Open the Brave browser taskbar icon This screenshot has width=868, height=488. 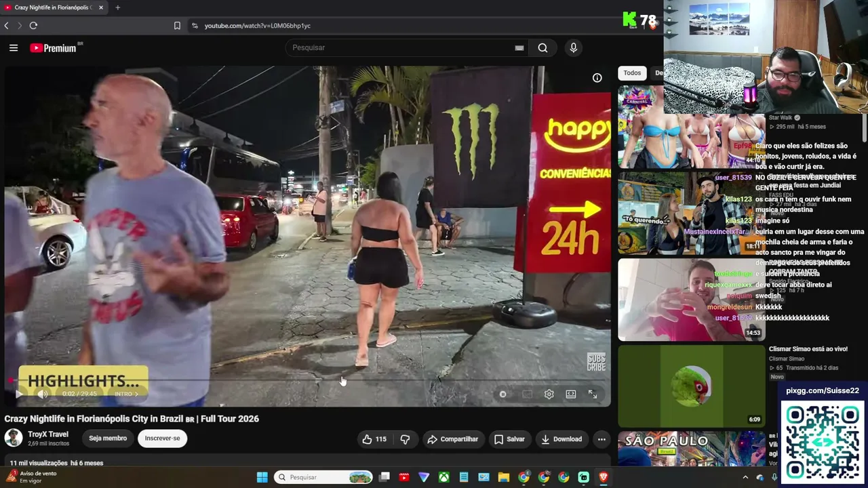point(603,477)
